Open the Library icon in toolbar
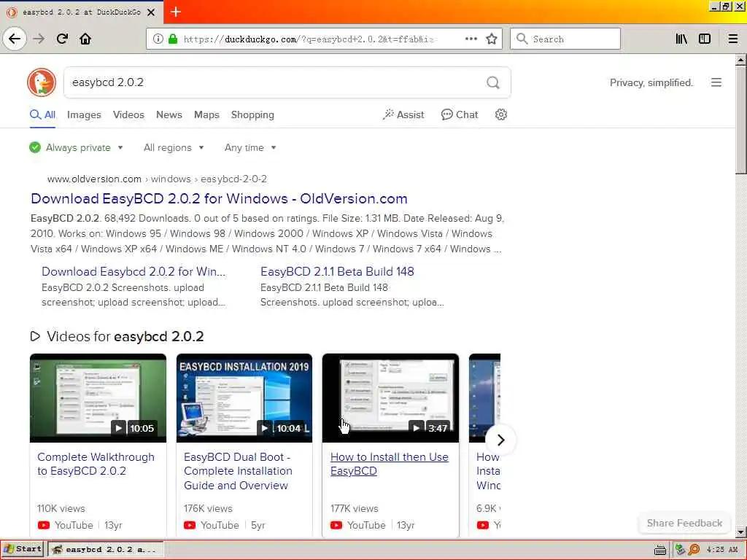This screenshot has width=747, height=560. tap(681, 39)
